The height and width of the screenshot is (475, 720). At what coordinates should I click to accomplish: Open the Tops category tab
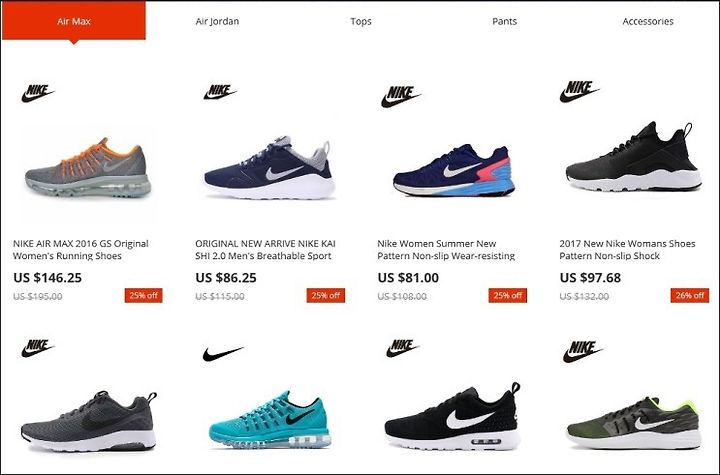(x=361, y=21)
